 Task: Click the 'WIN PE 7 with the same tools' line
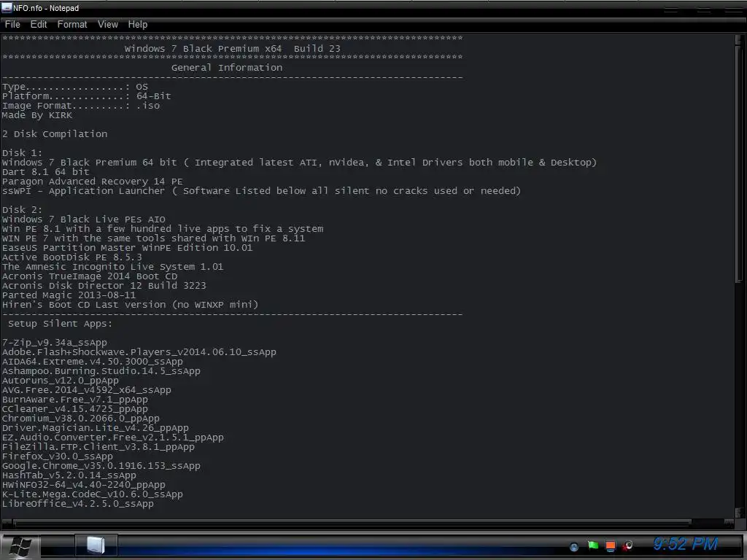[x=153, y=238]
